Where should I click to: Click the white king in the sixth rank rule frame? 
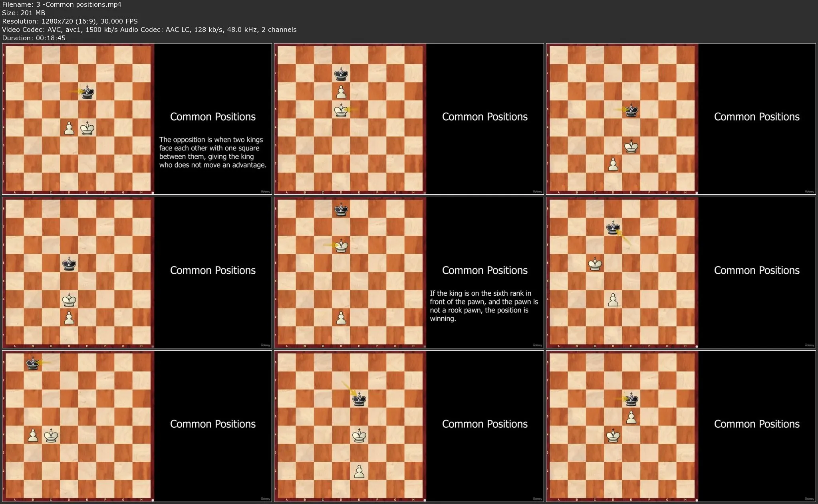pyautogui.click(x=341, y=246)
